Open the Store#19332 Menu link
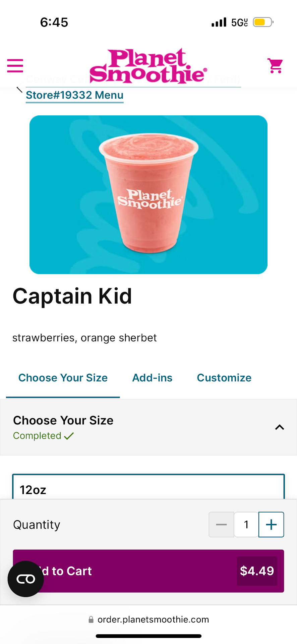The height and width of the screenshot is (644, 297). (x=74, y=95)
